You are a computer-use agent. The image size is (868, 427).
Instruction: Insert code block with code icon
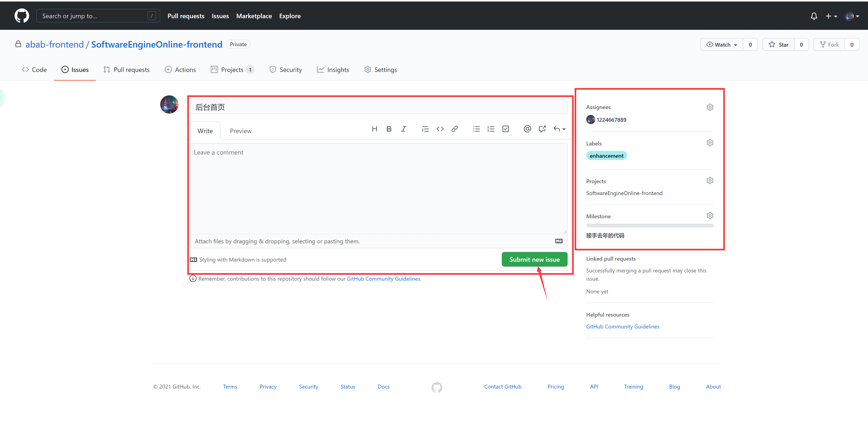click(440, 129)
